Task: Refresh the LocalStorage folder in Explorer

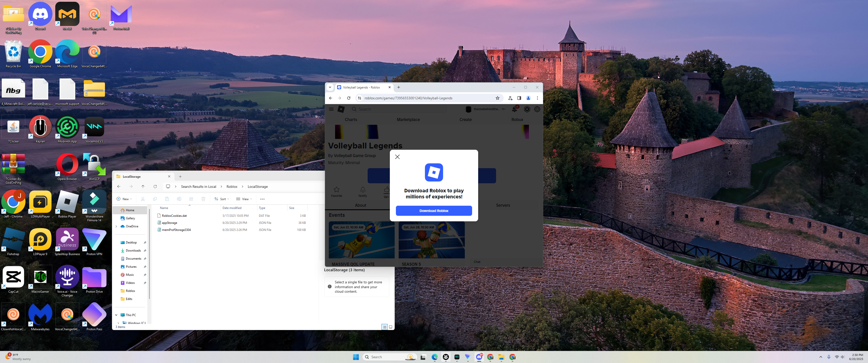Action: click(x=155, y=187)
